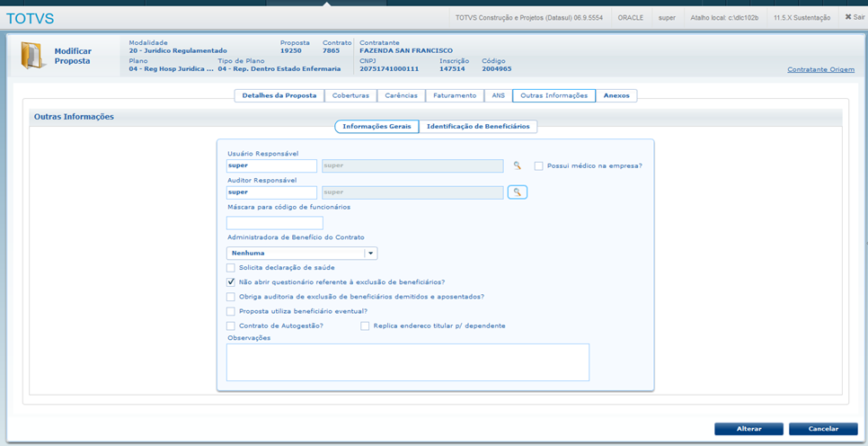Open the Contratante Origem link

pyautogui.click(x=820, y=69)
